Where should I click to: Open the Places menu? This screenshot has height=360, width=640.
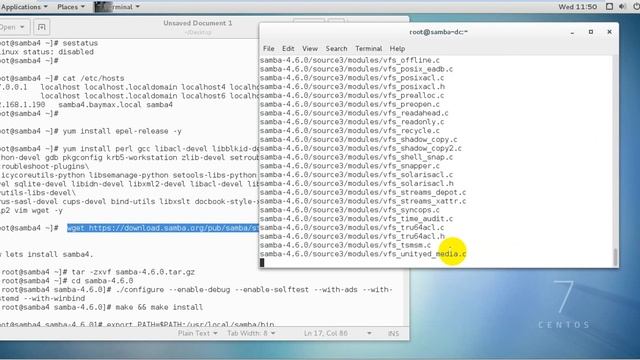[71, 7]
